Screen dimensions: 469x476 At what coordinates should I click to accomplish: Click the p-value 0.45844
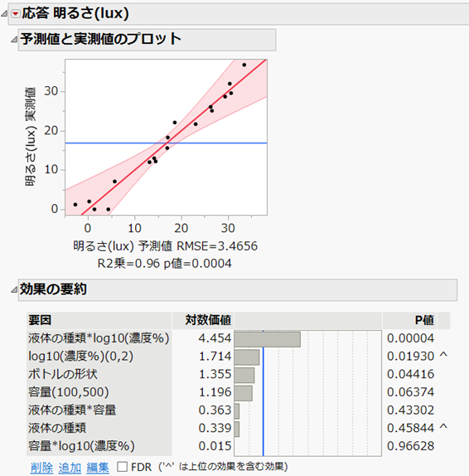click(410, 428)
